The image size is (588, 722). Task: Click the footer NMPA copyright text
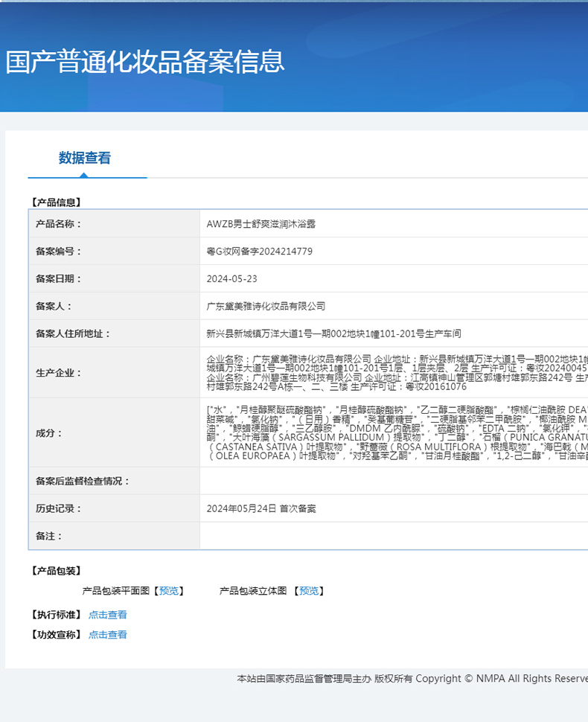coord(412,679)
